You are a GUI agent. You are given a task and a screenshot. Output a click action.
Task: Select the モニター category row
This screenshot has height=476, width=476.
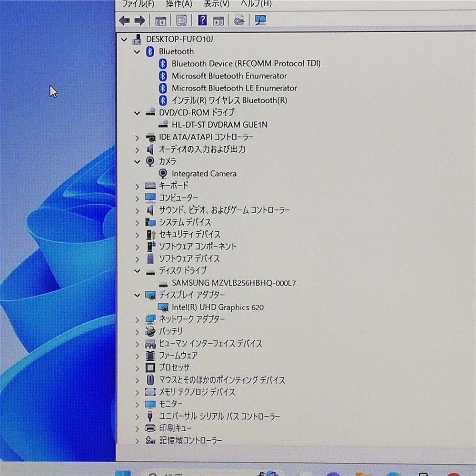(x=170, y=404)
